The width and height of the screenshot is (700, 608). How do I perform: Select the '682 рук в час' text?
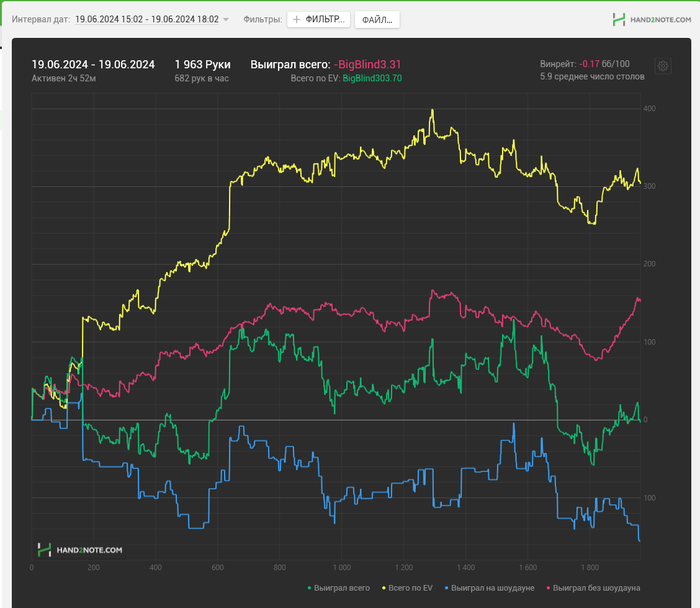point(202,78)
